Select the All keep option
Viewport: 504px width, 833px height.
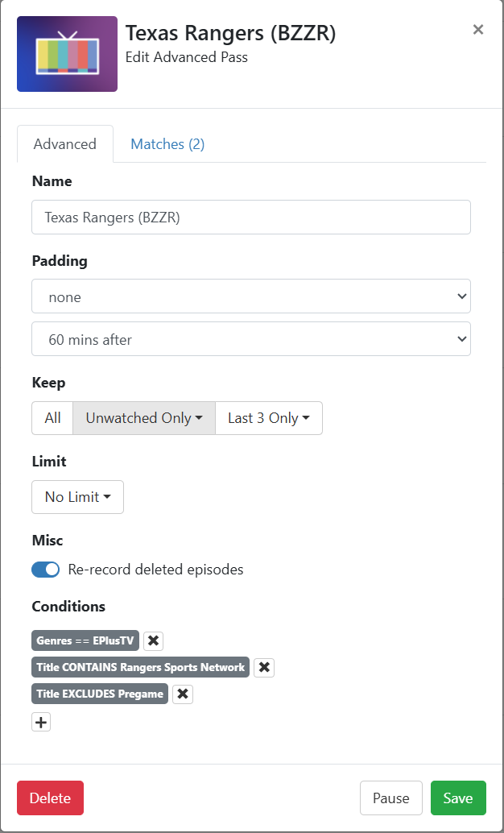tap(52, 418)
